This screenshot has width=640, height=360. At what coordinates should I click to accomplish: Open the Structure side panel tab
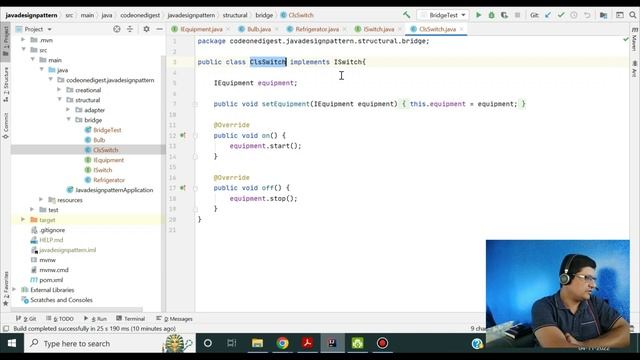(x=6, y=84)
